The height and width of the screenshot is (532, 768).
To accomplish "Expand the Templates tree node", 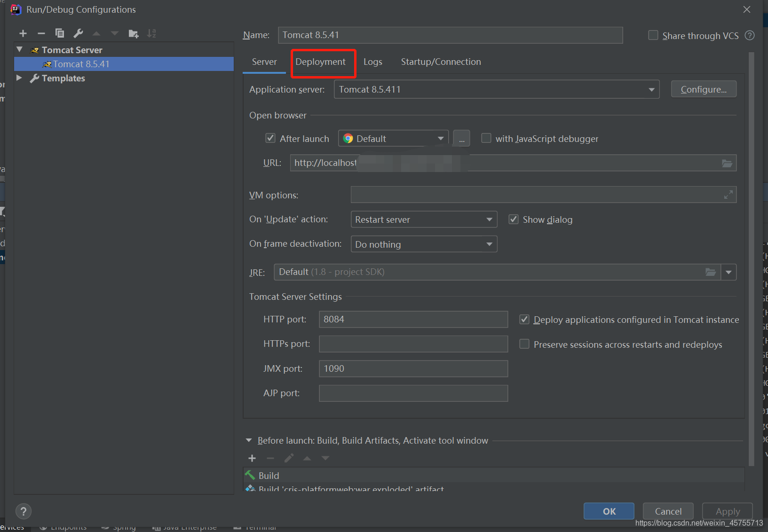I will pyautogui.click(x=19, y=78).
